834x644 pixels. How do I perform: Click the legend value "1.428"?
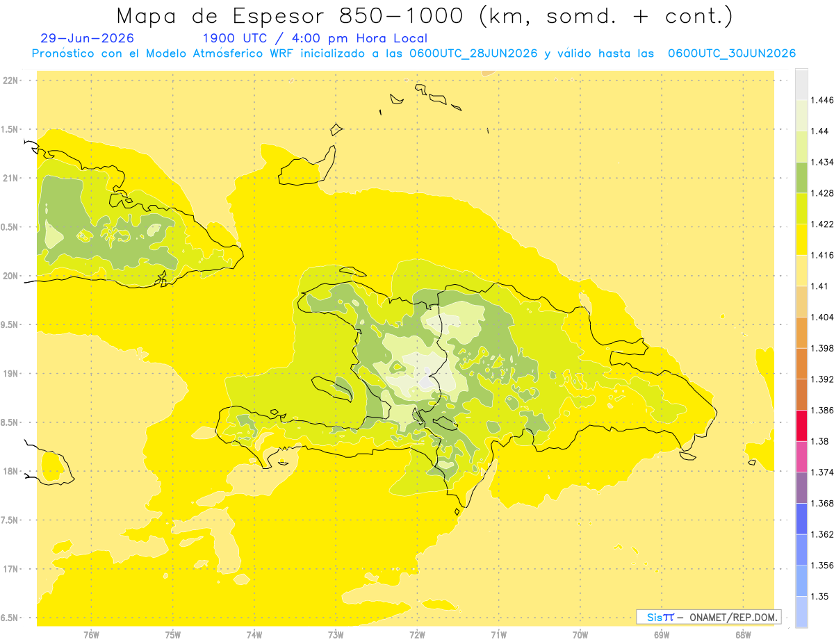pyautogui.click(x=821, y=193)
